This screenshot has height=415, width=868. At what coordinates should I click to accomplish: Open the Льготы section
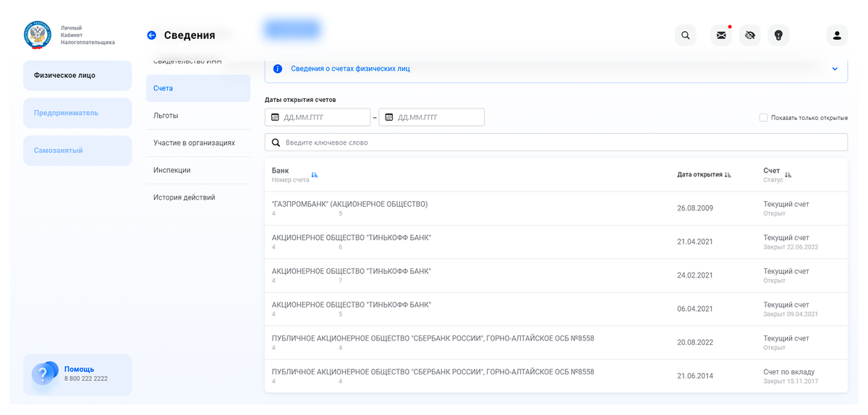198,116
